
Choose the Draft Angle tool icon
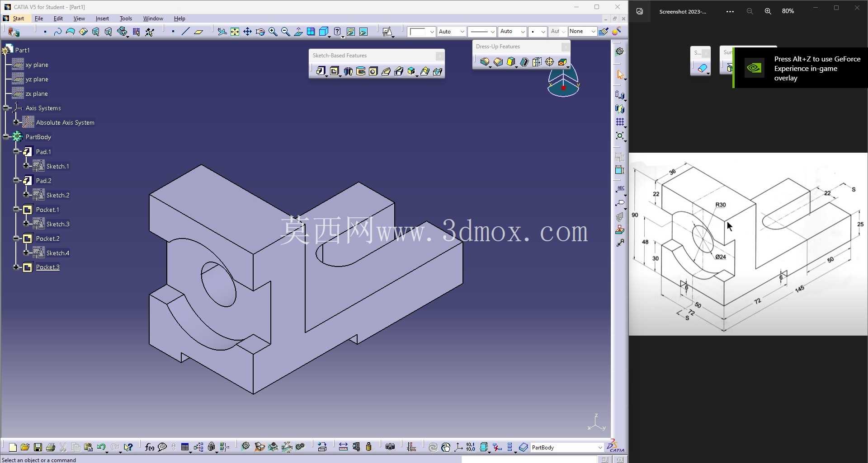(x=511, y=62)
